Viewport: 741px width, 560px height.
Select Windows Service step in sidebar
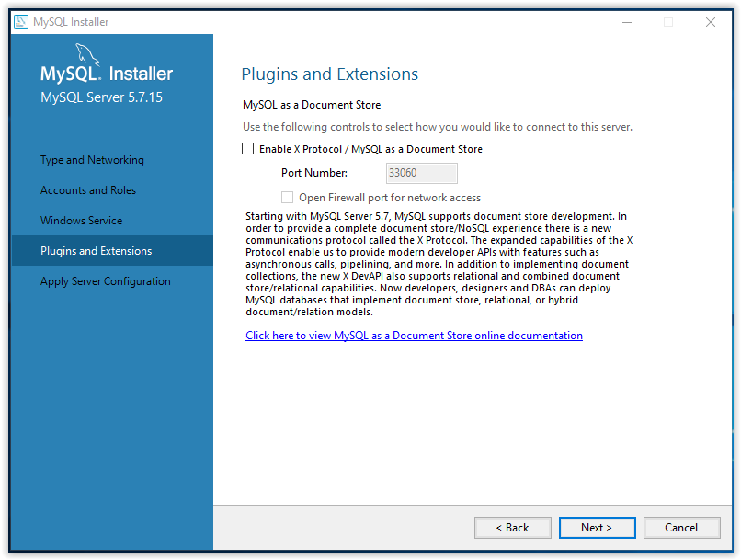click(81, 220)
